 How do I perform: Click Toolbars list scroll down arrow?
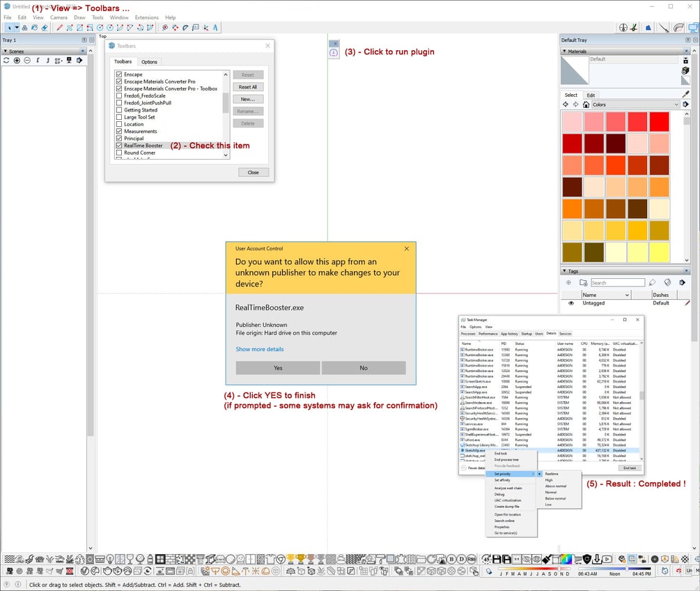click(226, 155)
